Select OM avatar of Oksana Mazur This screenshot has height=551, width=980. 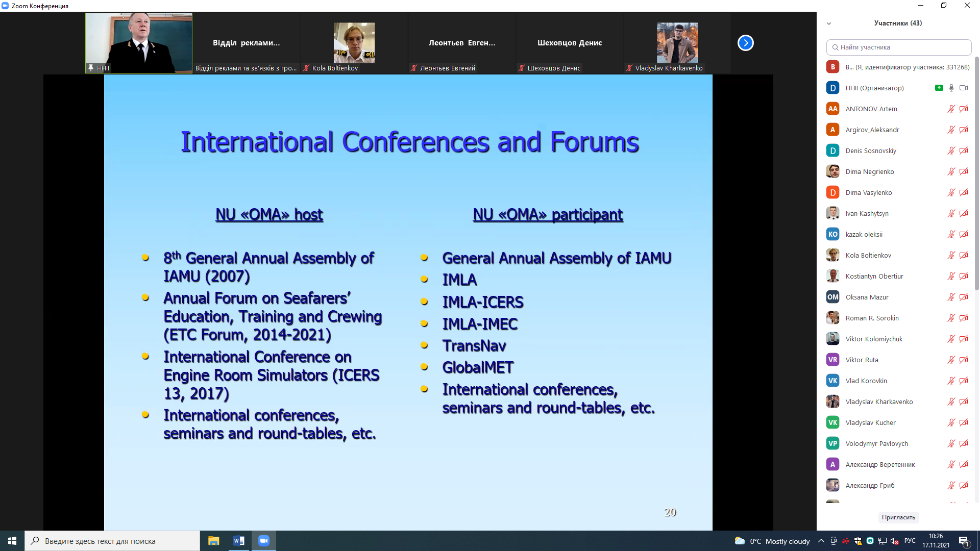pyautogui.click(x=832, y=297)
